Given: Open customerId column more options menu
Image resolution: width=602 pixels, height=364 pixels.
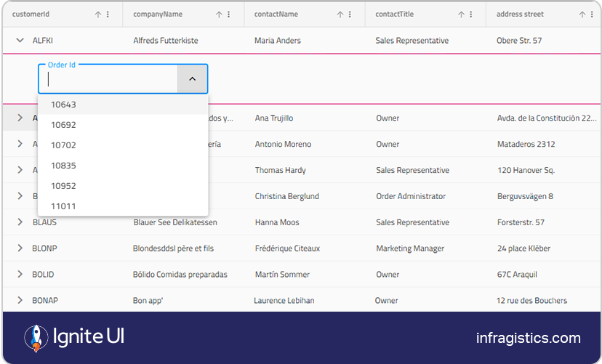Looking at the screenshot, I should [108, 15].
